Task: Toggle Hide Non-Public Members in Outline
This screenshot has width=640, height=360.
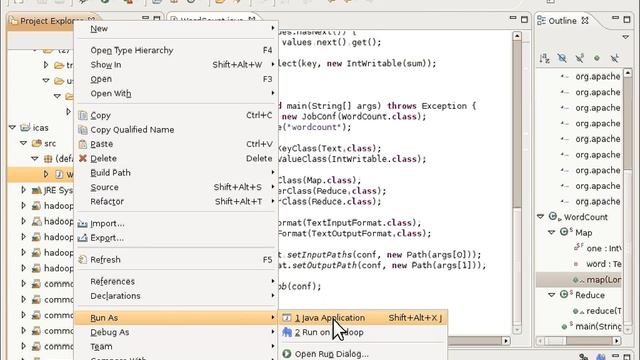Action: (597, 58)
